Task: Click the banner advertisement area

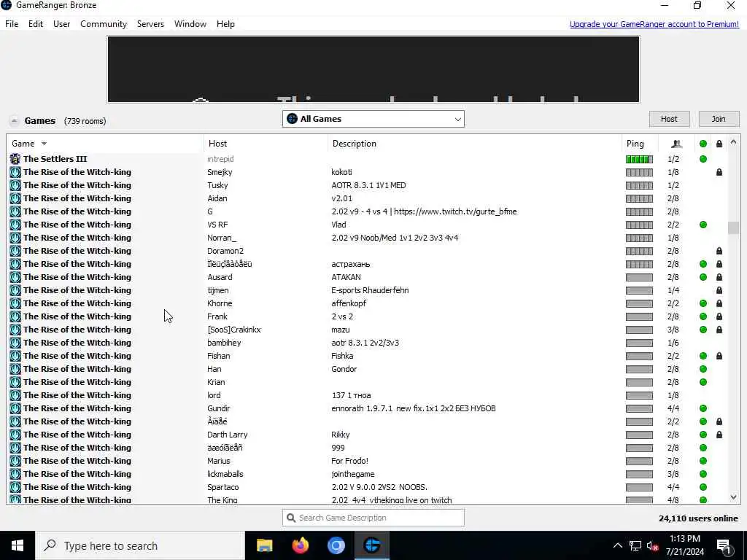Action: tap(373, 69)
